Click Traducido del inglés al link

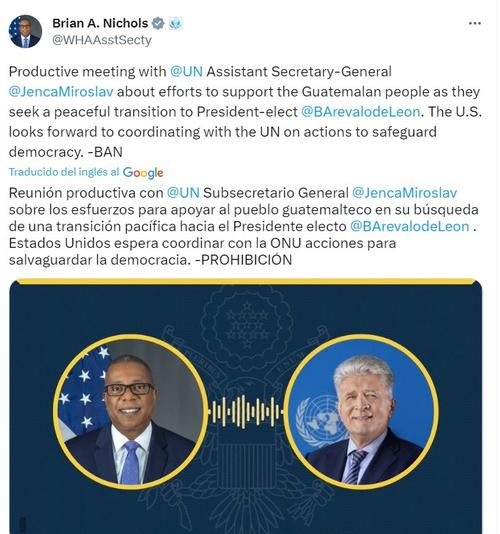tap(64, 172)
